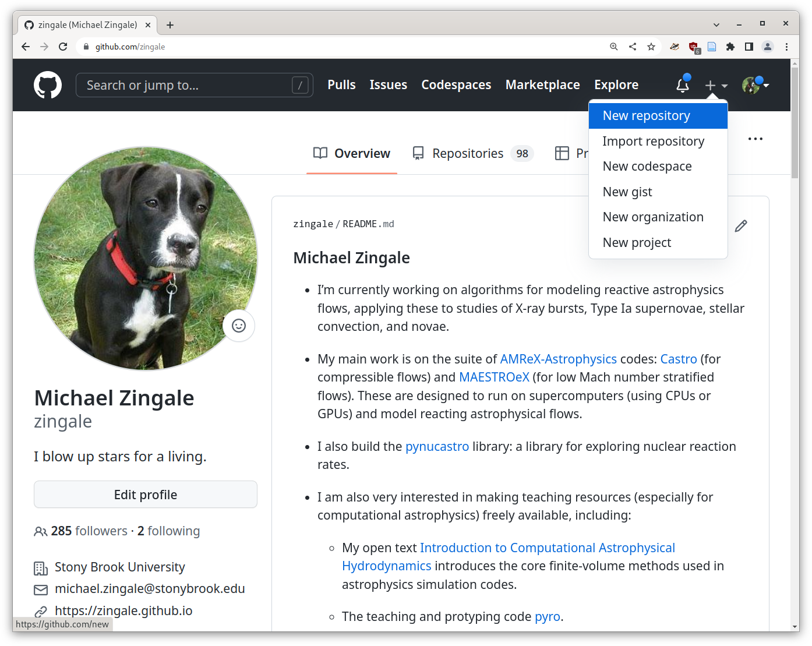
Task: Open Codespaces in the header
Action: [x=456, y=84]
